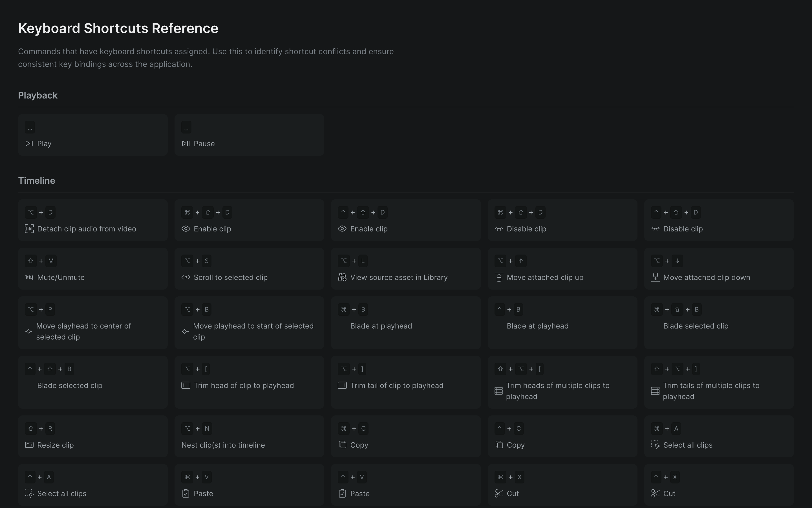Click "Trim tail of clip to playhead" label
This screenshot has width=812, height=508.
397,385
